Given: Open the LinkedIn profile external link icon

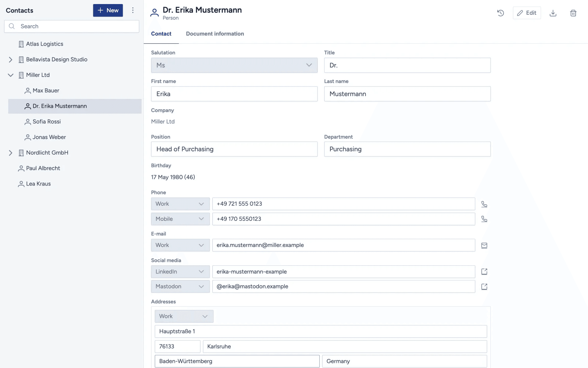Looking at the screenshot, I should point(484,272).
